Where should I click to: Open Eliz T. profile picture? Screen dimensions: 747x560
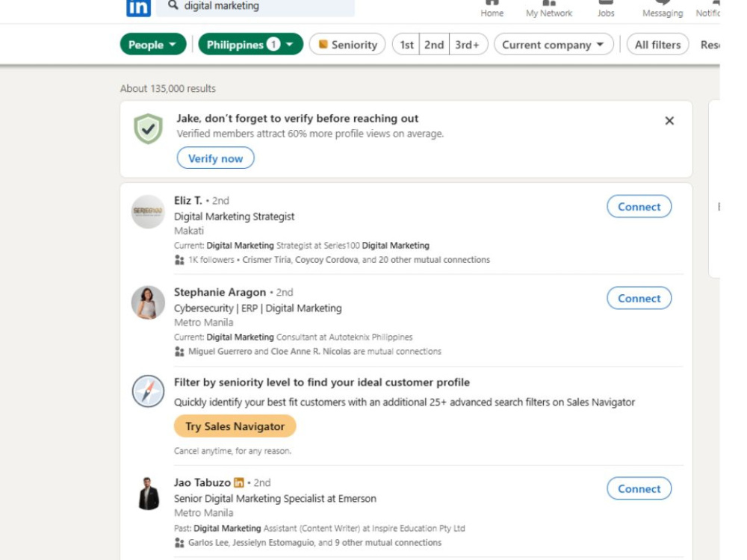[148, 211]
